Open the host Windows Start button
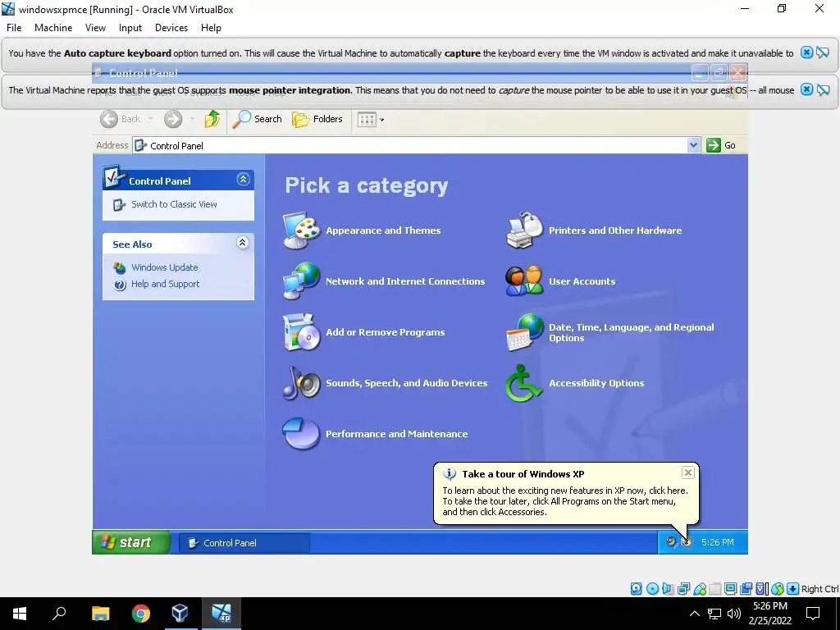The image size is (840, 630). [x=20, y=614]
